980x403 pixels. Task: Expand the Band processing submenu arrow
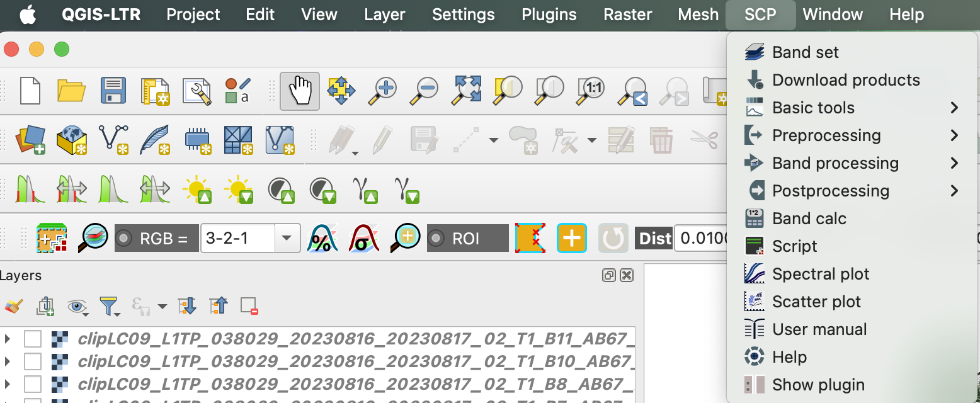[x=954, y=163]
